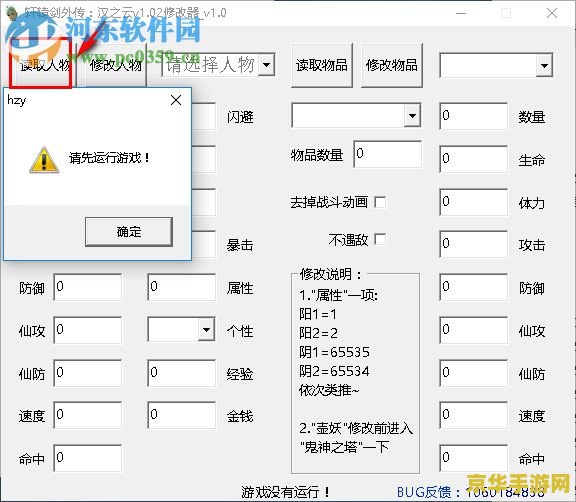
Task: Click the BUG反馈 label
Action: [x=428, y=492]
